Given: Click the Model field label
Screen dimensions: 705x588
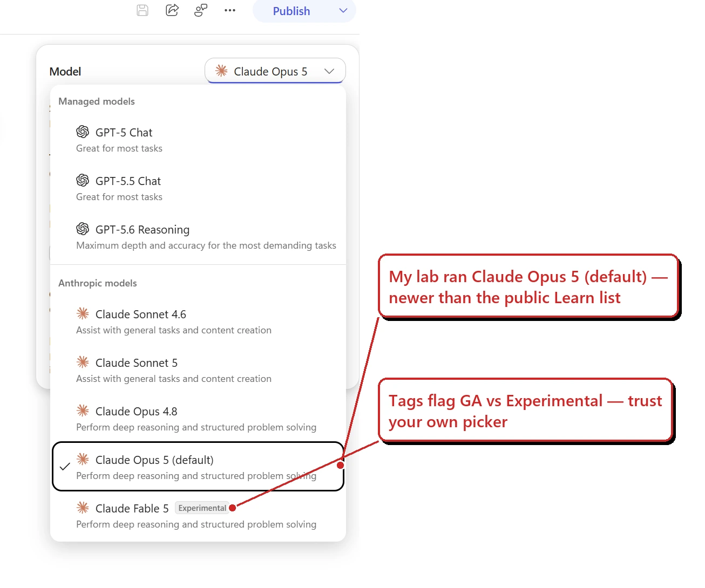Looking at the screenshot, I should [x=65, y=71].
